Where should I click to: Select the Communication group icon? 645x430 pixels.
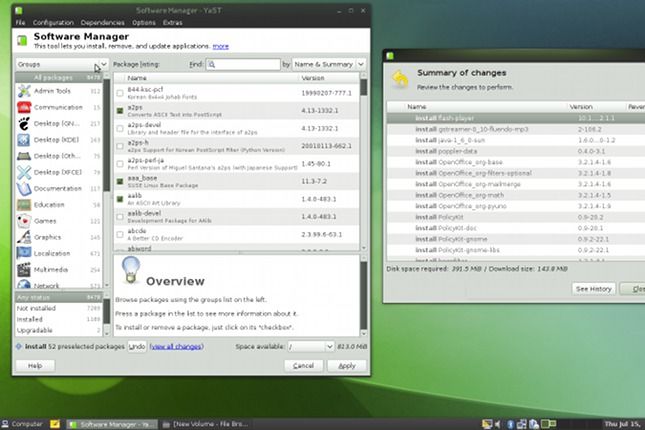[24, 107]
